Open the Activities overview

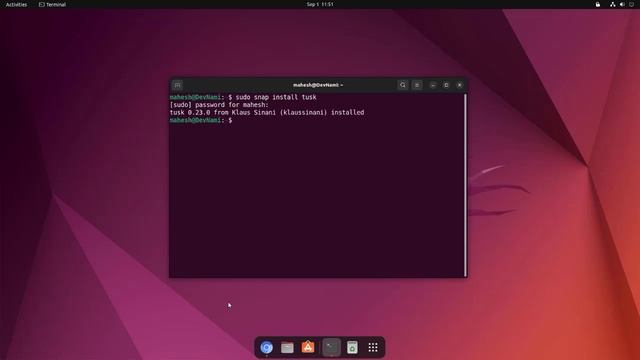(x=16, y=4)
